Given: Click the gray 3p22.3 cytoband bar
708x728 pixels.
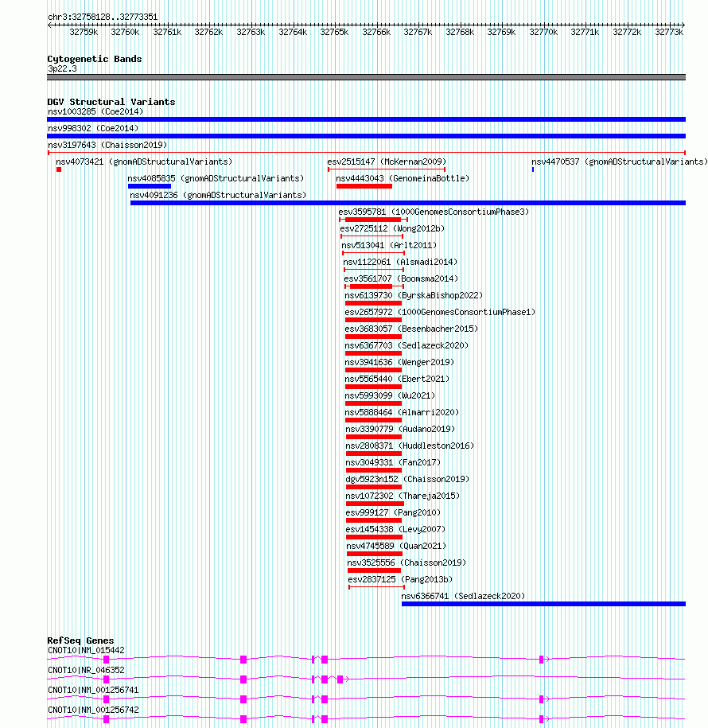Looking at the screenshot, I should click(366, 77).
